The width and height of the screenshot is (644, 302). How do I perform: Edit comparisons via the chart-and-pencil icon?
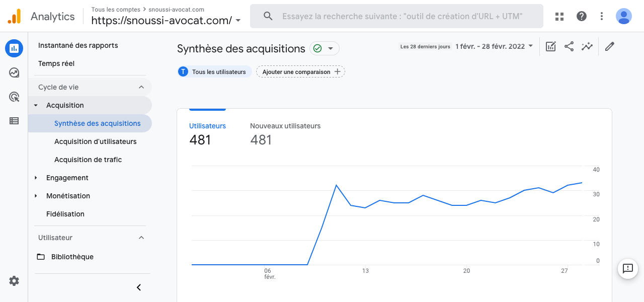(550, 46)
